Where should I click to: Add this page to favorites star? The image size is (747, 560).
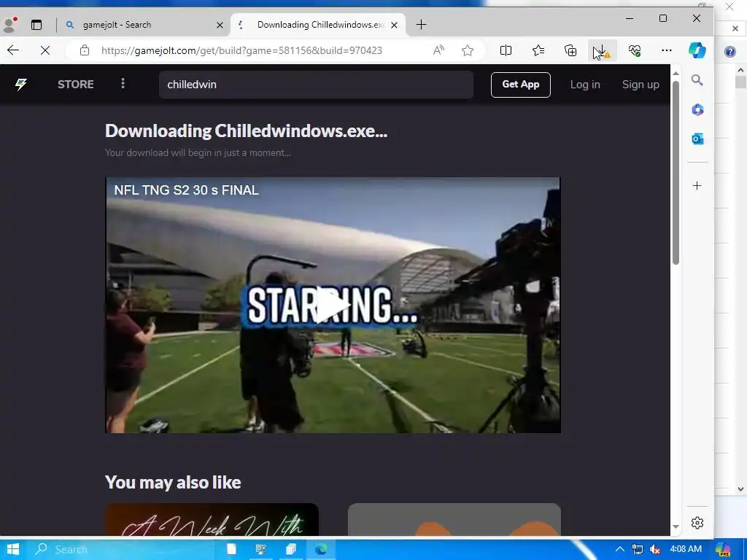pos(468,50)
